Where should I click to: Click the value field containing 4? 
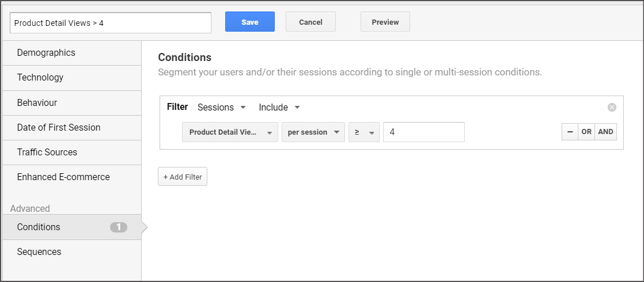point(424,132)
